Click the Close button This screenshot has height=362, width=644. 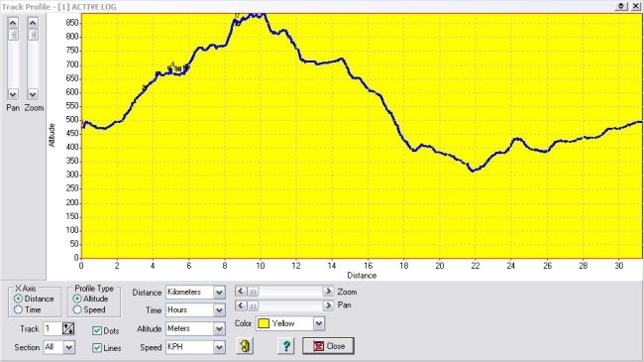coord(328,346)
